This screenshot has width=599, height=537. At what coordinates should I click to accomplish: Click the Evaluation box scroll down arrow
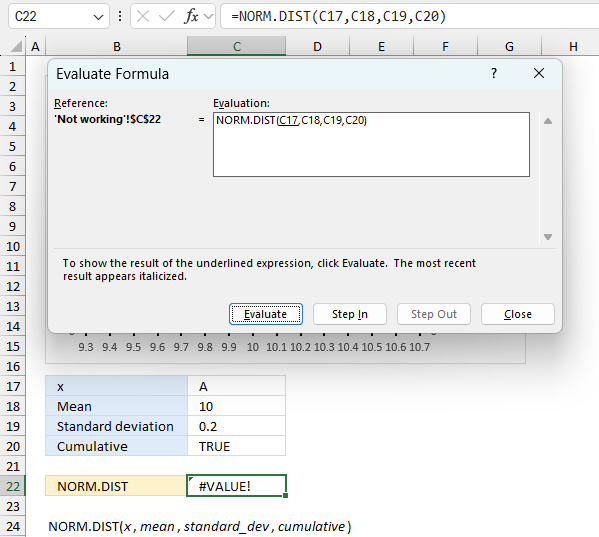tap(548, 237)
